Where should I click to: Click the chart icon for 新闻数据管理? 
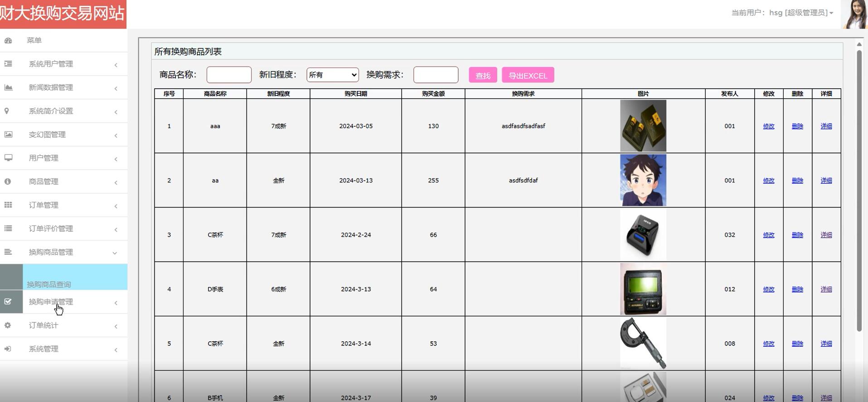pyautogui.click(x=8, y=87)
